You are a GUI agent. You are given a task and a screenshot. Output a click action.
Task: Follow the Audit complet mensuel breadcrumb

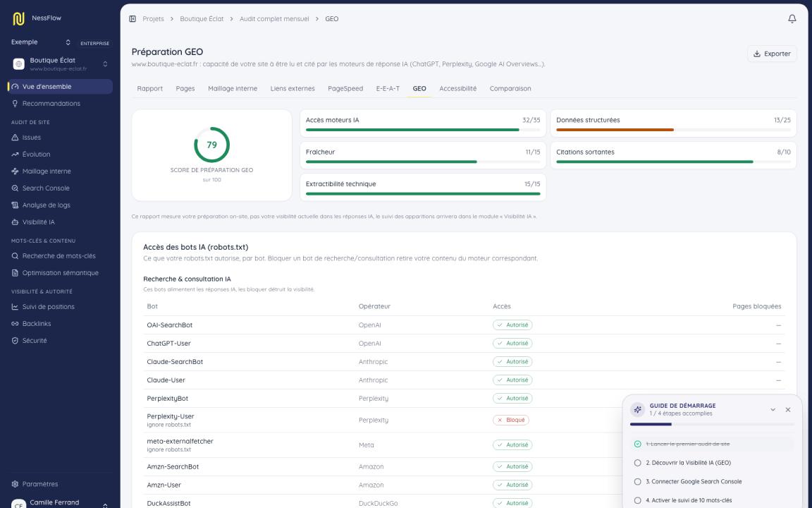(x=274, y=18)
